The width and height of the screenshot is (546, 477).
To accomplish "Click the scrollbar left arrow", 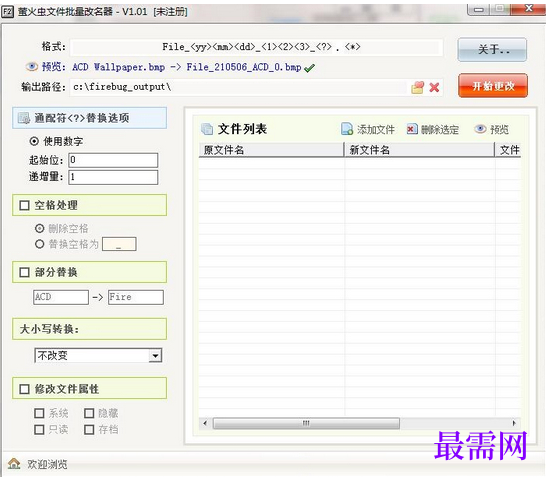I will tap(205, 423).
